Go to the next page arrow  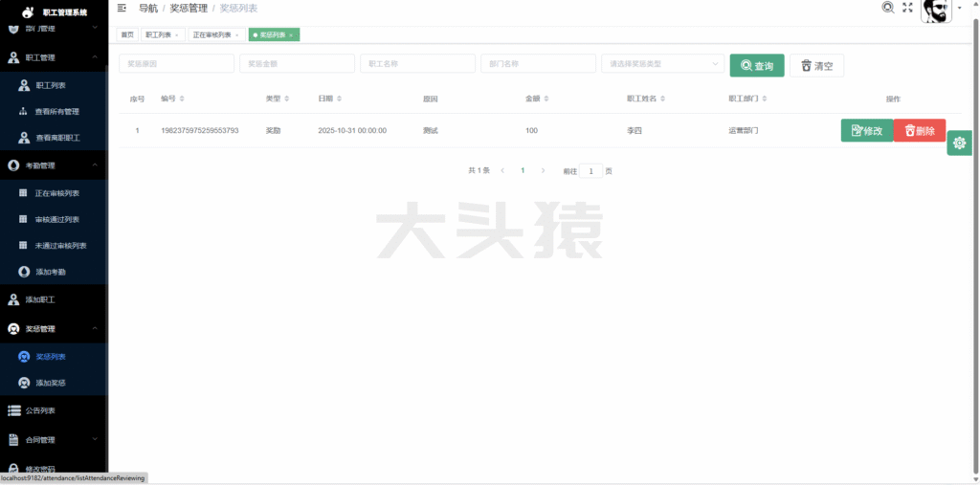(544, 170)
